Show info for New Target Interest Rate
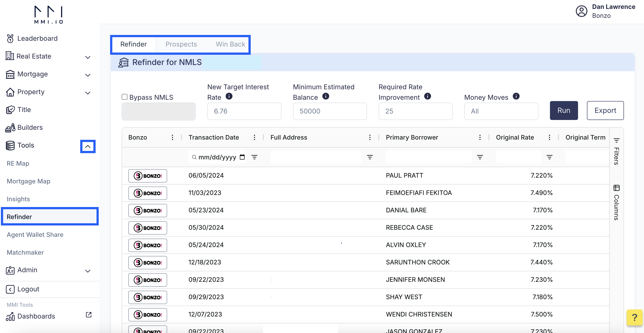Screen dimensions: 644x333 tap(229, 96)
